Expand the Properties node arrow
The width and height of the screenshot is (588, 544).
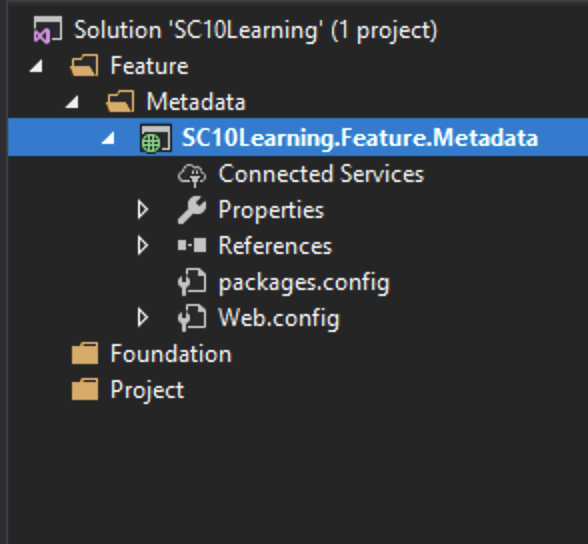point(142,210)
